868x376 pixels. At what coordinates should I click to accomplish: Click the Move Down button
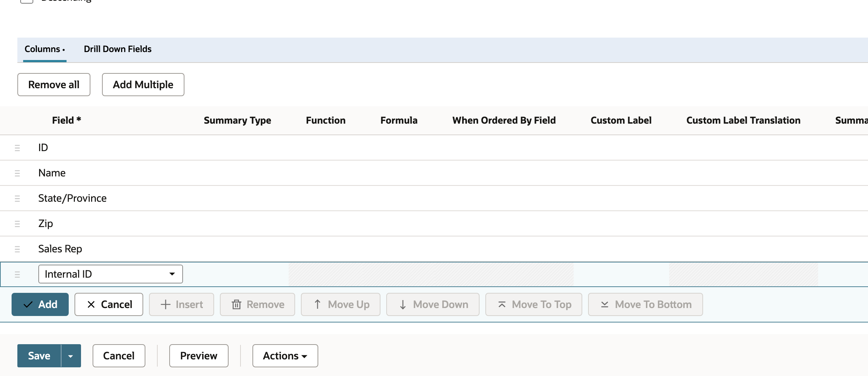pos(433,304)
